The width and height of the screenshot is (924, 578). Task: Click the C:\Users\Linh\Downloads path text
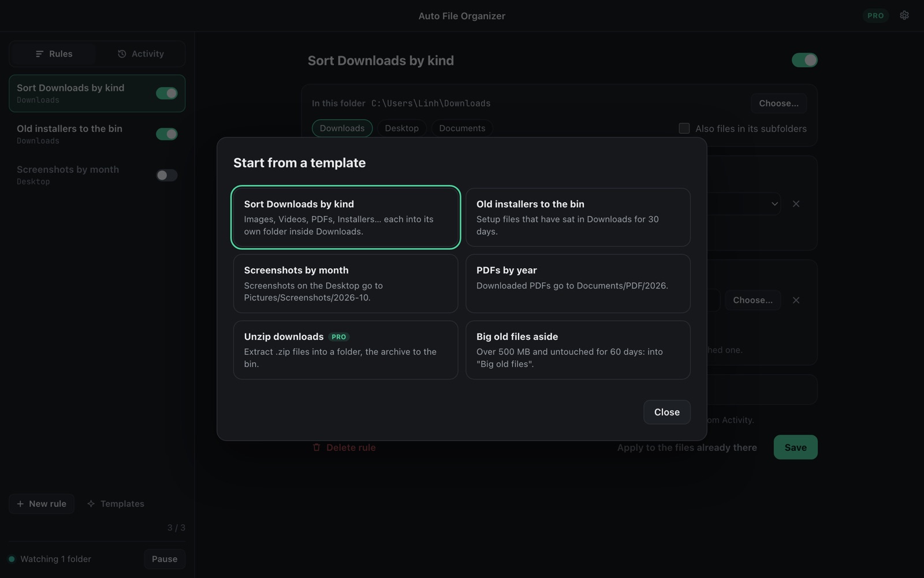point(431,103)
